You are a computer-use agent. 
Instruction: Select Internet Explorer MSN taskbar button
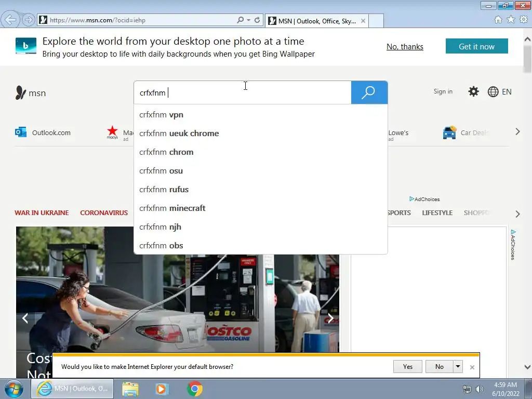(72, 389)
